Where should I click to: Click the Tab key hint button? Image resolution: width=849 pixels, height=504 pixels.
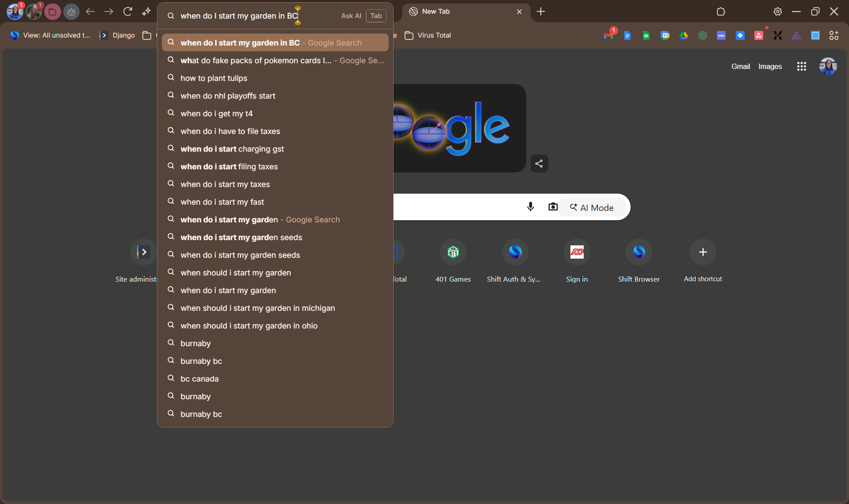point(376,16)
